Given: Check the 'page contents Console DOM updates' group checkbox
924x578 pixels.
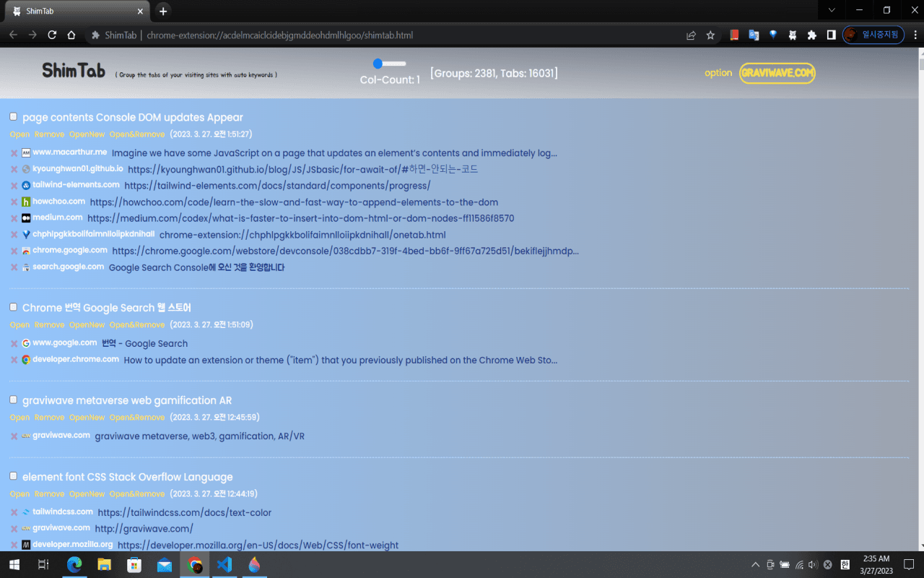Looking at the screenshot, I should [13, 117].
